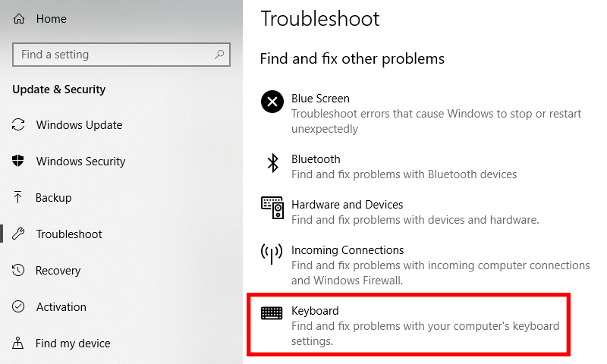
Task: Click the Recovery history icon
Action: [19, 271]
